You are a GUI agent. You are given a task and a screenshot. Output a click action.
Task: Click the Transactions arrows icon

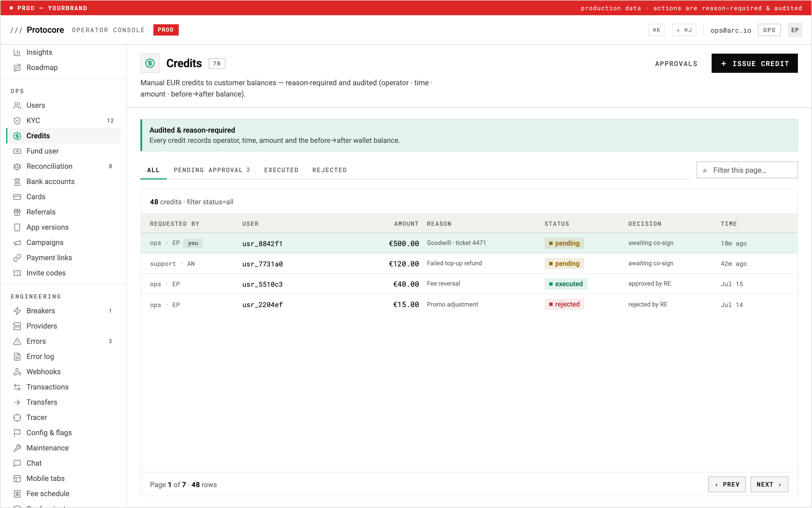click(17, 387)
